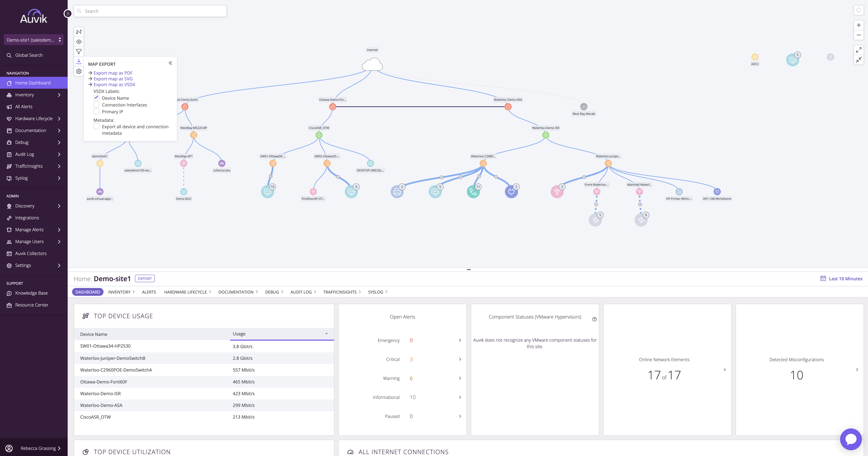Select the APC-108-WtrloDemo node
The height and width of the screenshot is (456, 868).
(717, 192)
